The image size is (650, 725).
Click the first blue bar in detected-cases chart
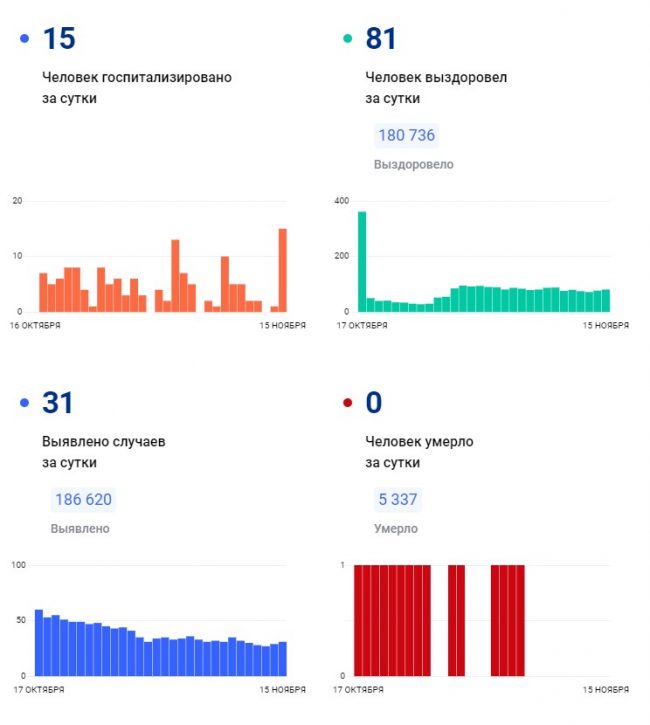click(39, 642)
